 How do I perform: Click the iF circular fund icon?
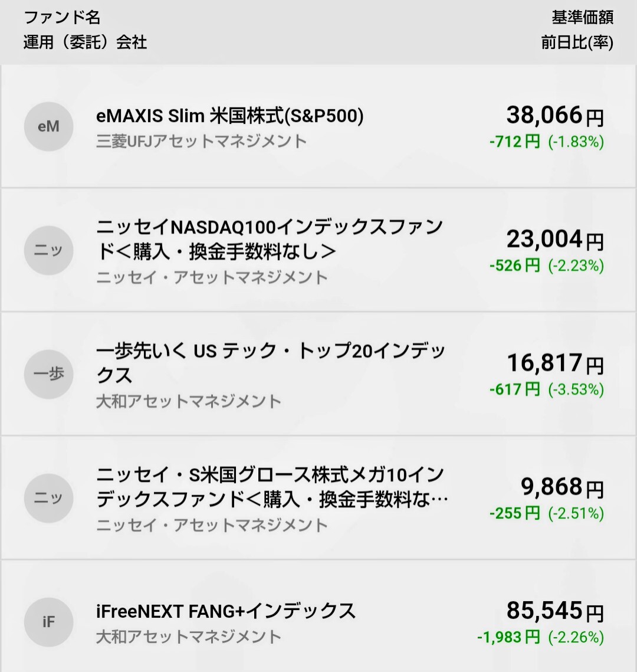(48, 622)
